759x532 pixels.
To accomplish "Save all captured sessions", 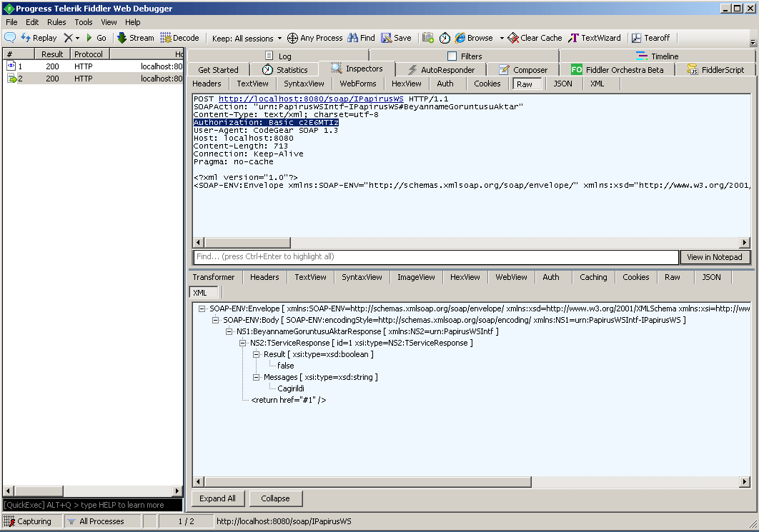I will coord(396,38).
